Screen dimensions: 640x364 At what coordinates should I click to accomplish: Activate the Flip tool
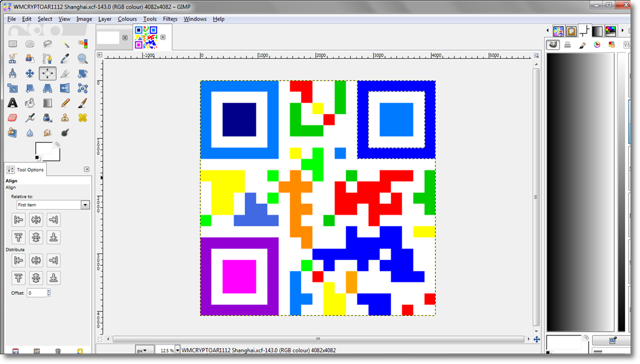click(x=65, y=88)
